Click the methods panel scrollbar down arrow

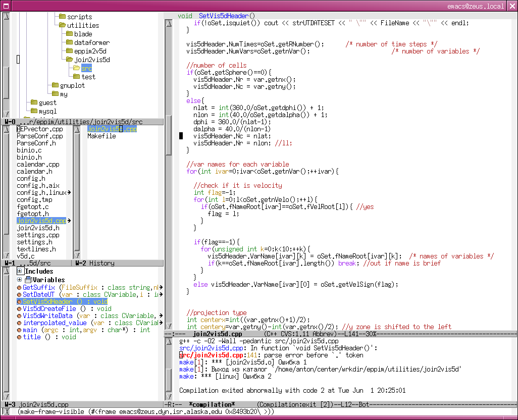pyautogui.click(x=6, y=396)
